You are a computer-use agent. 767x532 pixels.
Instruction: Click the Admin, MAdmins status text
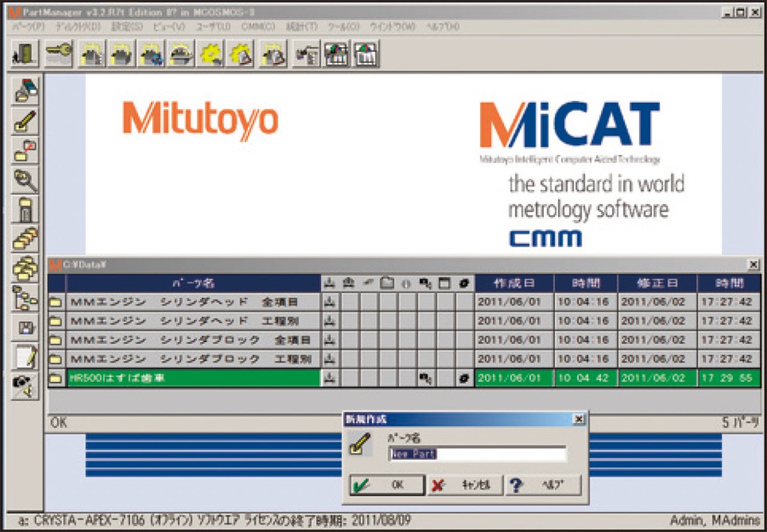(714, 520)
